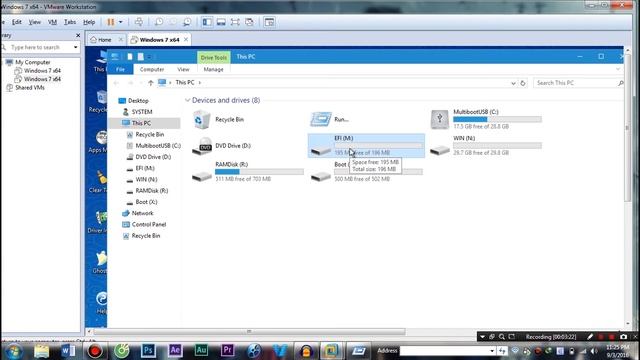Select DVD Drive (D:) in the drives list
Image resolution: width=640 pixels, height=360 pixels.
coord(222,146)
